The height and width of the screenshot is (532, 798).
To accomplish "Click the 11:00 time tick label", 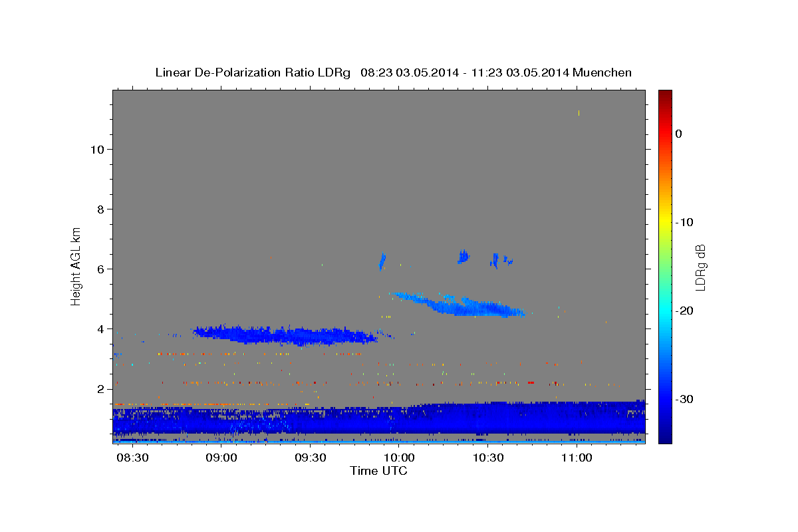I will pyautogui.click(x=577, y=458).
